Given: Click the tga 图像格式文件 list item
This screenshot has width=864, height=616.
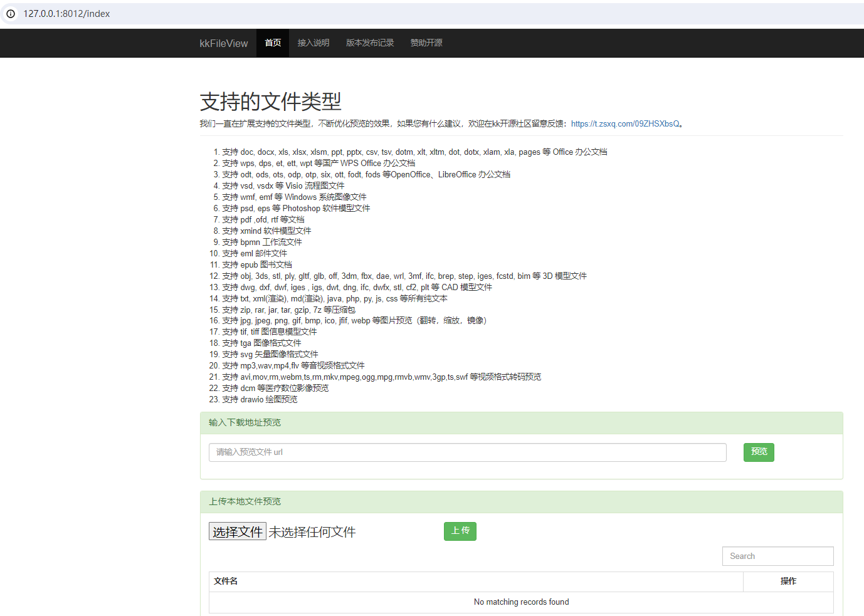Looking at the screenshot, I should [261, 343].
